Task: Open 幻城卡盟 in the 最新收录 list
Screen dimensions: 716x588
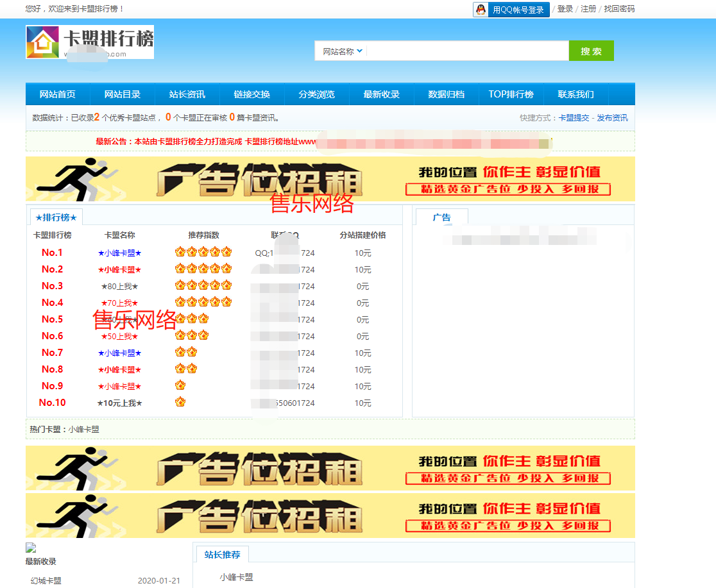Action: pyautogui.click(x=46, y=581)
